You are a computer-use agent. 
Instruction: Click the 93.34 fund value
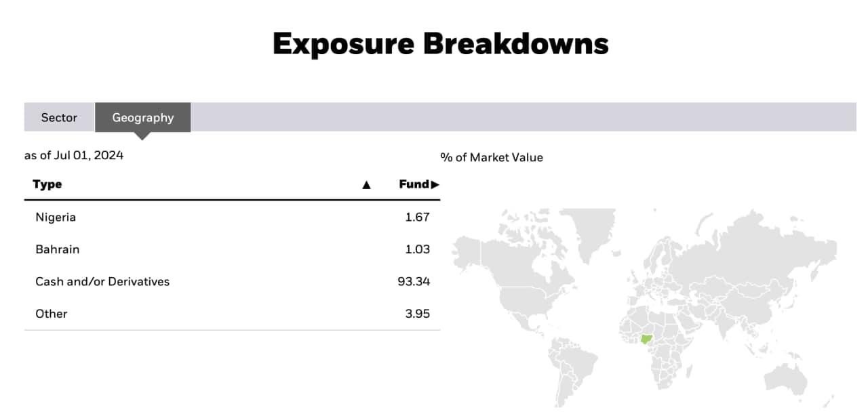pos(414,281)
